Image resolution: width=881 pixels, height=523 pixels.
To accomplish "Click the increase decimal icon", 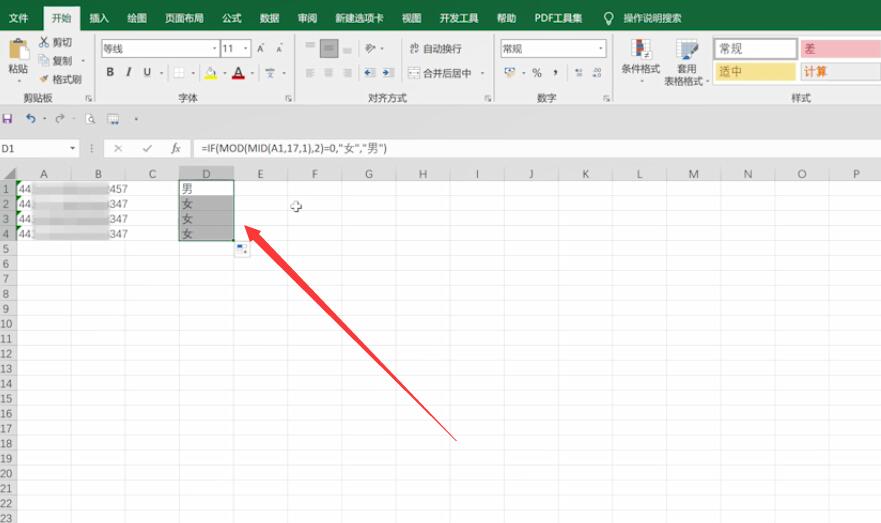I will 579,73.
